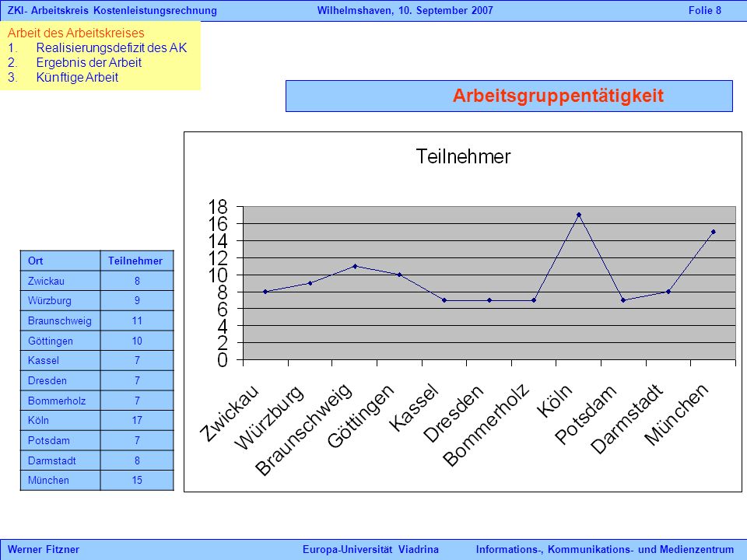Click the value 17 in Köln row
The height and width of the screenshot is (560, 747).
click(x=137, y=421)
